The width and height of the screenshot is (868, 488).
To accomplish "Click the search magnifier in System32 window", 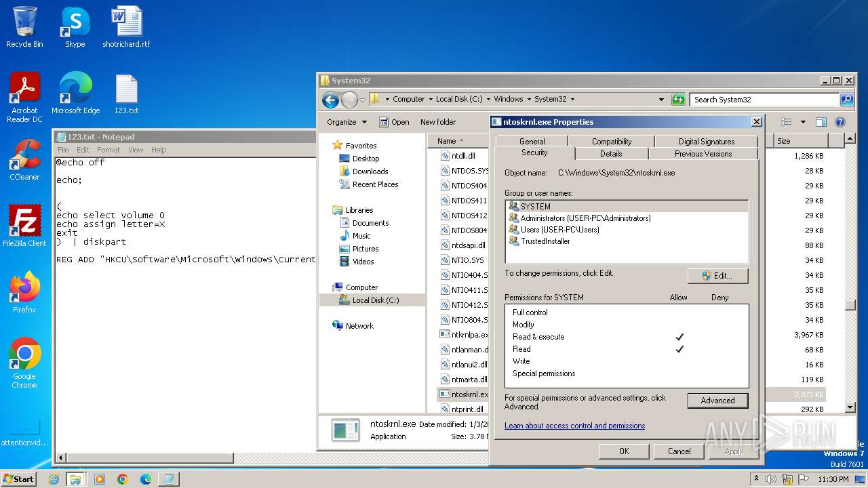I will [x=847, y=100].
